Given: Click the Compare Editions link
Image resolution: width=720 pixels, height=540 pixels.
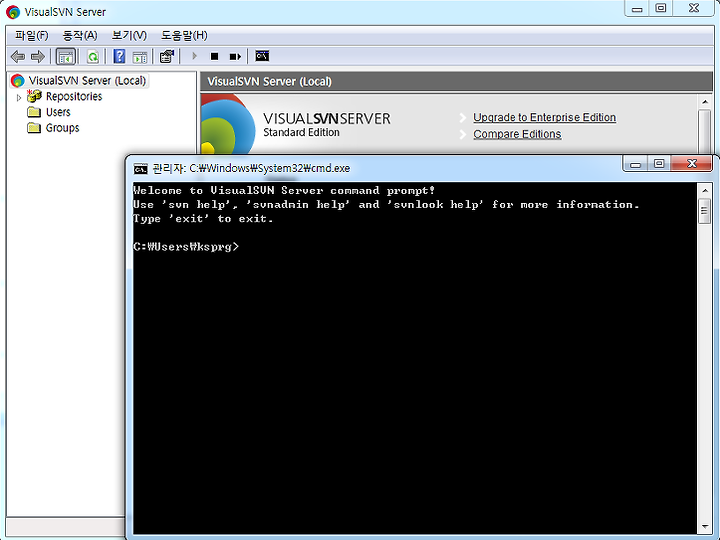Looking at the screenshot, I should pyautogui.click(x=517, y=134).
